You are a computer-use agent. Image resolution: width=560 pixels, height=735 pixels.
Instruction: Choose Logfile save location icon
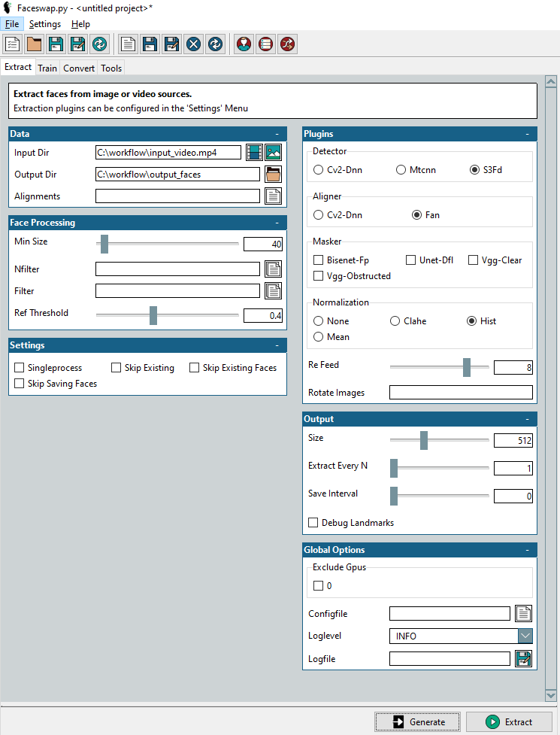tap(523, 658)
